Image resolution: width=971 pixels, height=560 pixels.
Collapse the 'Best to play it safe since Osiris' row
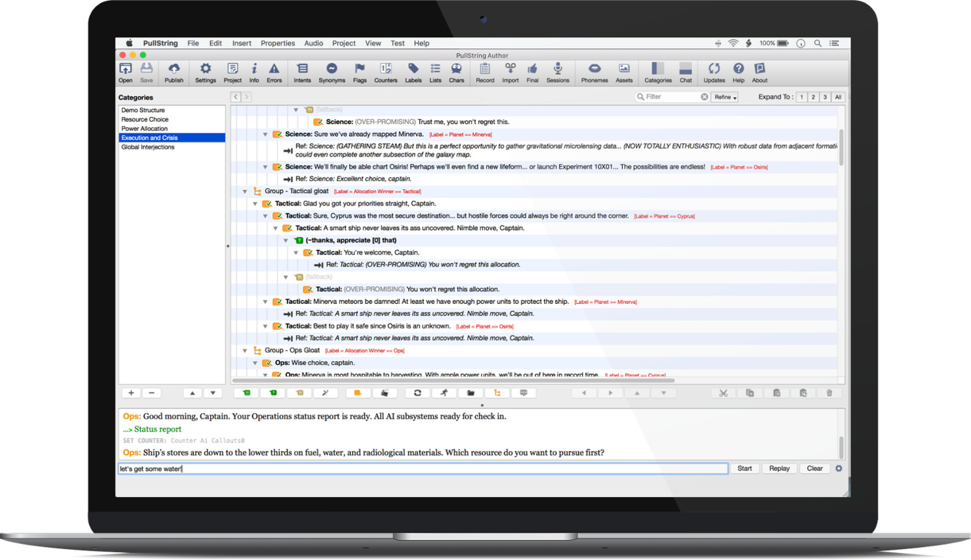[x=266, y=327]
